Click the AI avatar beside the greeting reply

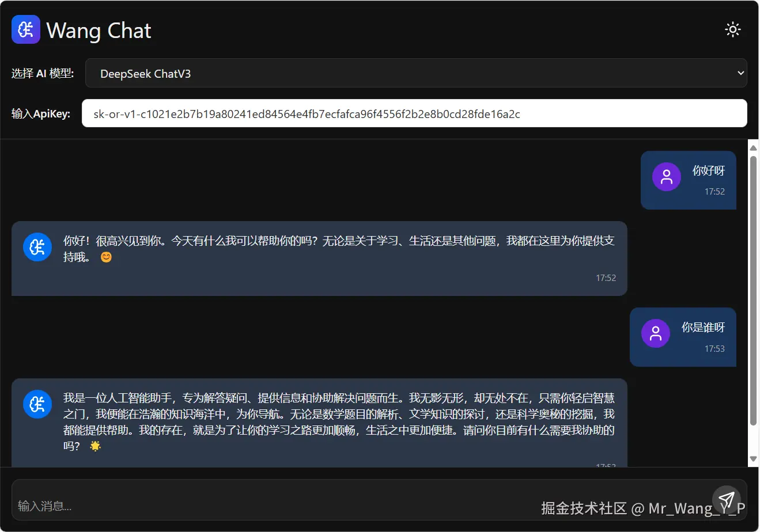tap(37, 247)
